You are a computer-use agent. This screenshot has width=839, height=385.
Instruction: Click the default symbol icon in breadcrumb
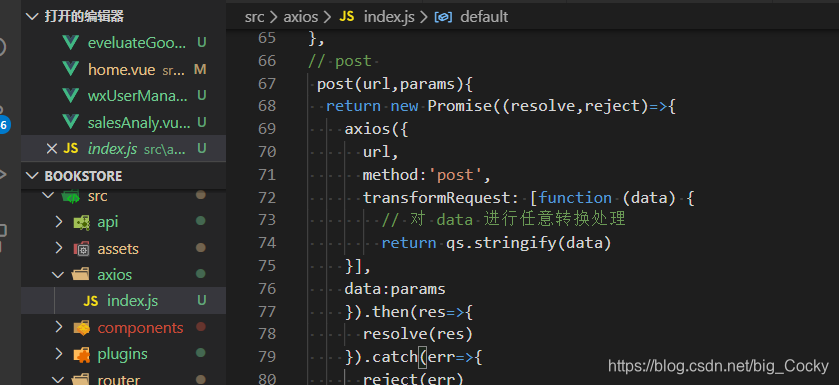(x=443, y=17)
